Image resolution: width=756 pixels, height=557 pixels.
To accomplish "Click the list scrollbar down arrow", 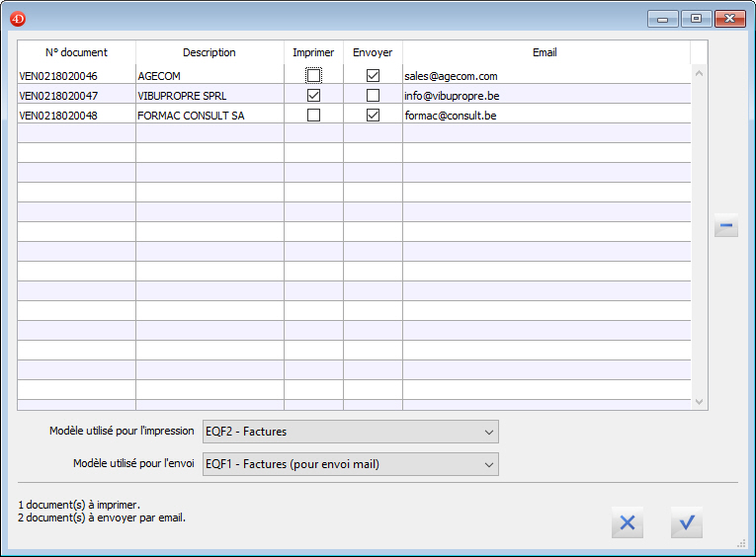I will (700, 402).
